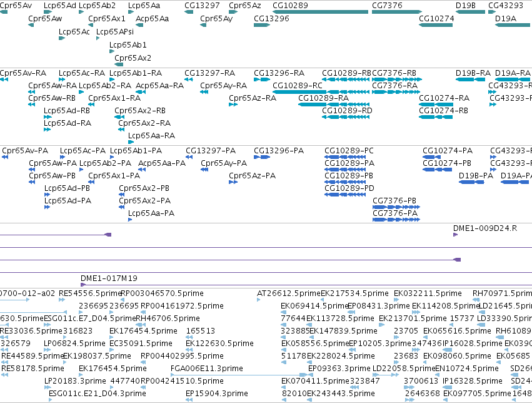Click the Acp65Aa gene label

click(152, 18)
